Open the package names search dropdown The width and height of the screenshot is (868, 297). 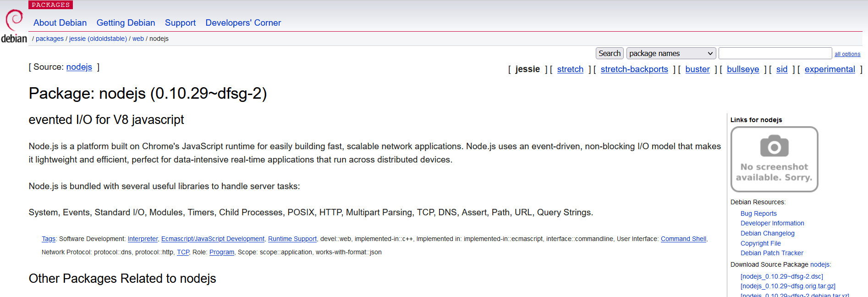tap(671, 54)
